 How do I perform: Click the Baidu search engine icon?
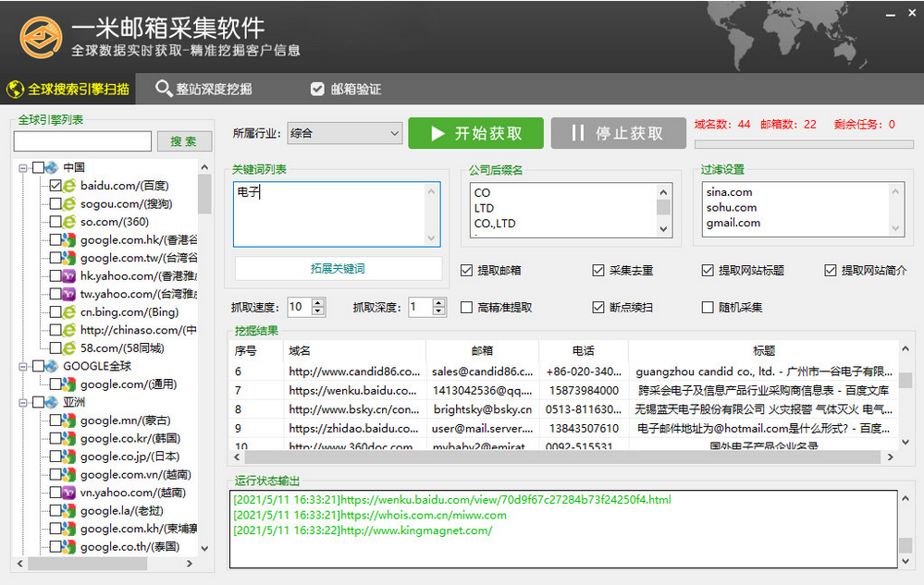pos(69,186)
